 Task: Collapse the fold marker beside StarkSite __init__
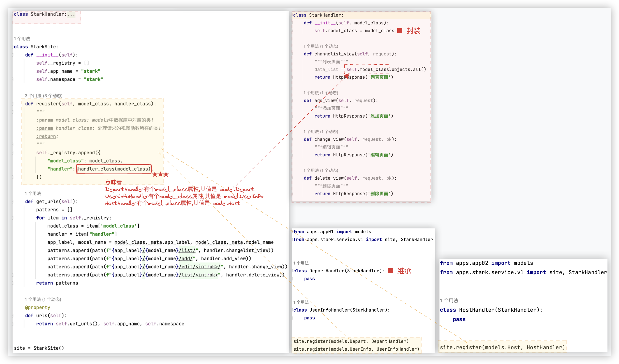pyautogui.click(x=13, y=55)
